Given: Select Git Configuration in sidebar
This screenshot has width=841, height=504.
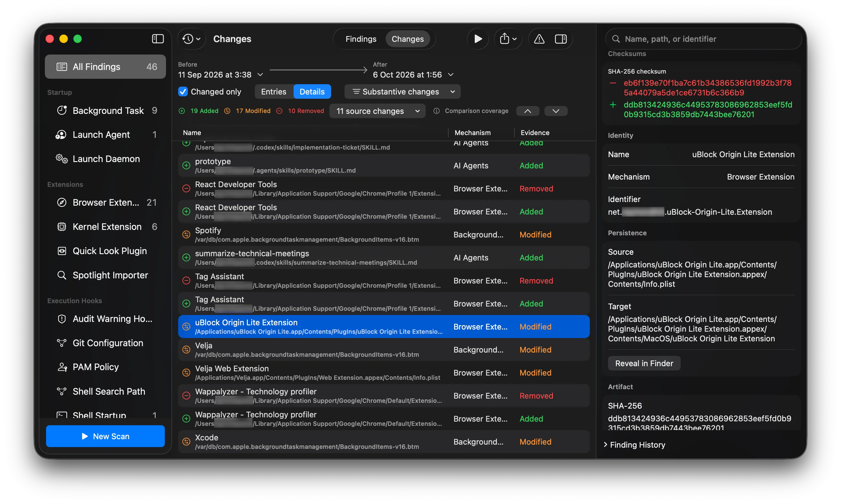Looking at the screenshot, I should (x=105, y=343).
